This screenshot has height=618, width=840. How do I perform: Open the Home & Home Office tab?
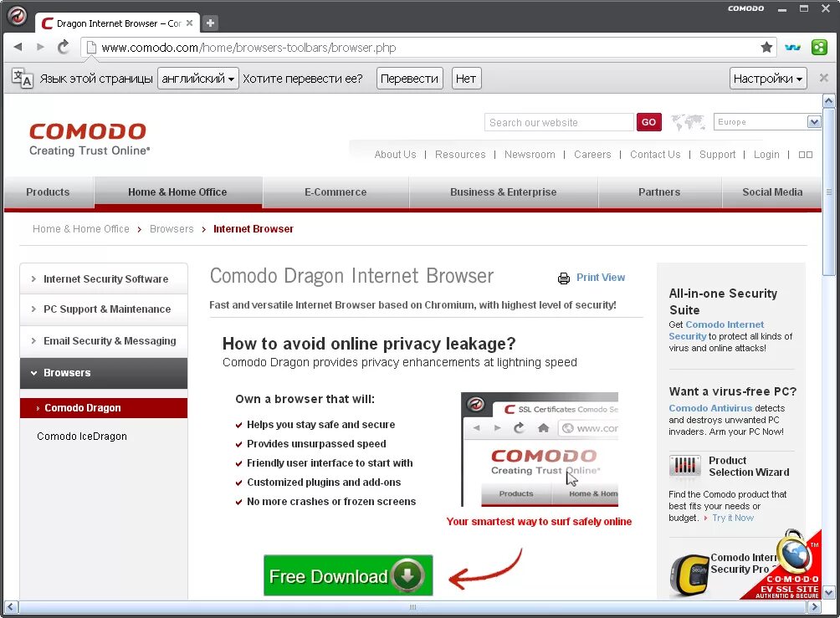(x=178, y=192)
